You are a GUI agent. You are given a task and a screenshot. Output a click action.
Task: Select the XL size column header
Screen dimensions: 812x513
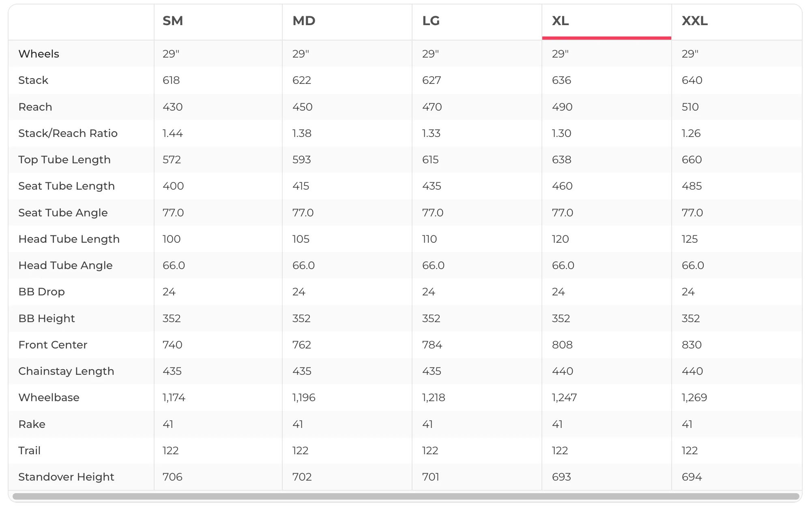pos(561,21)
